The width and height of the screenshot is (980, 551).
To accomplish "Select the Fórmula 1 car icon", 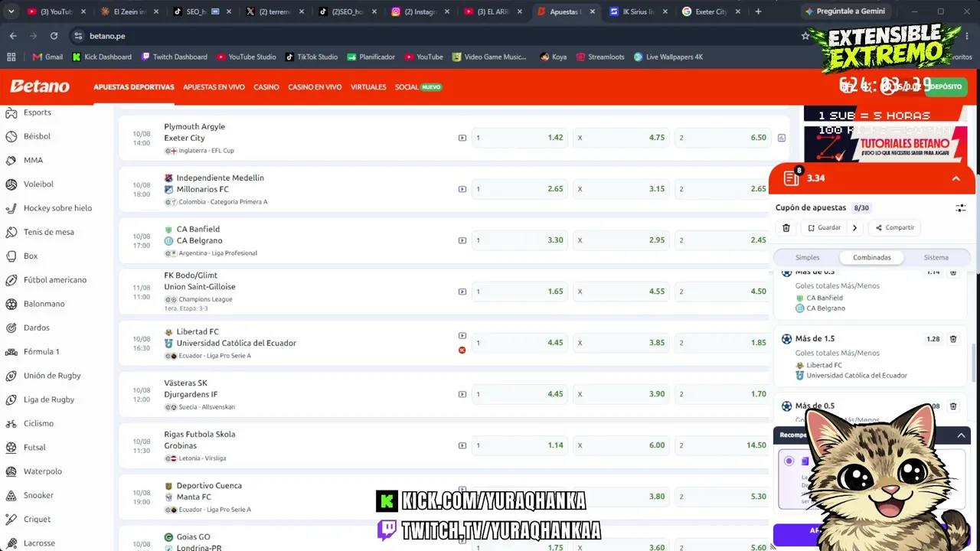I will [11, 352].
